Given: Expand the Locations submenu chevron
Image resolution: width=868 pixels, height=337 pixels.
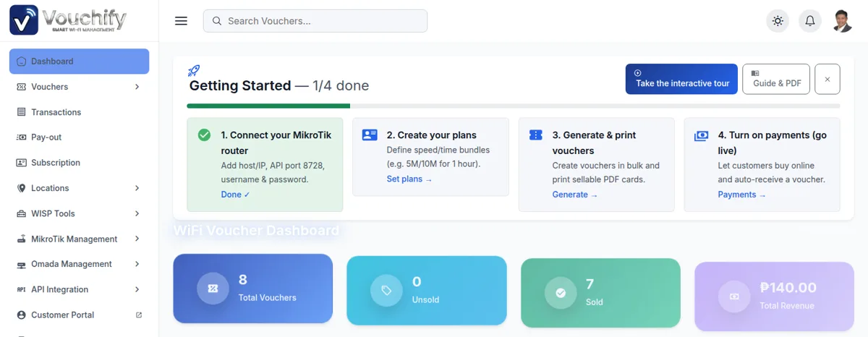Looking at the screenshot, I should 137,188.
